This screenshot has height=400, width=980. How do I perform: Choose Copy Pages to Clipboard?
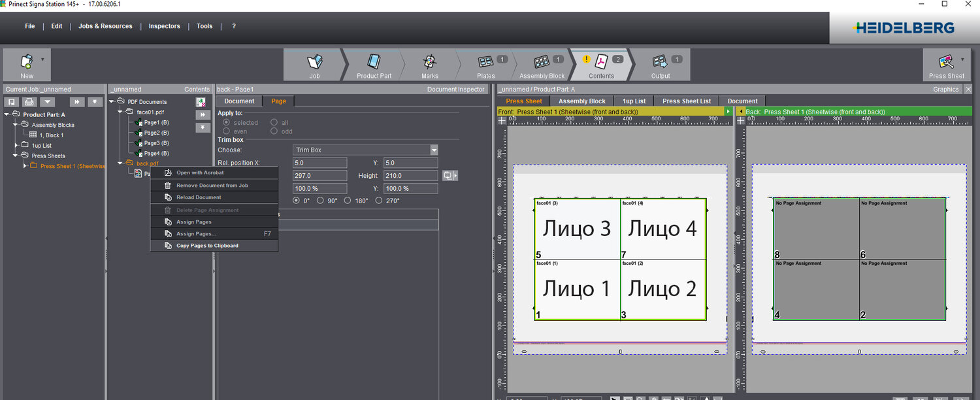[x=214, y=246]
